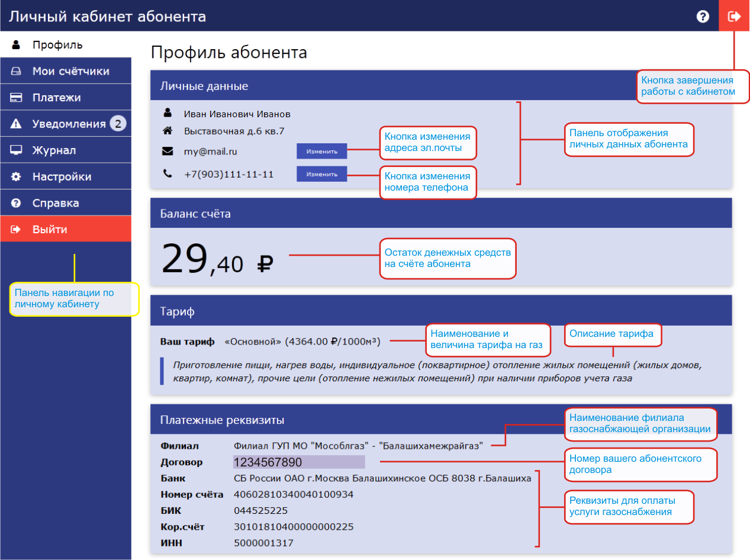This screenshot has height=560, width=750.
Task: Click the gear icon beside Настройки
Action: [17, 176]
